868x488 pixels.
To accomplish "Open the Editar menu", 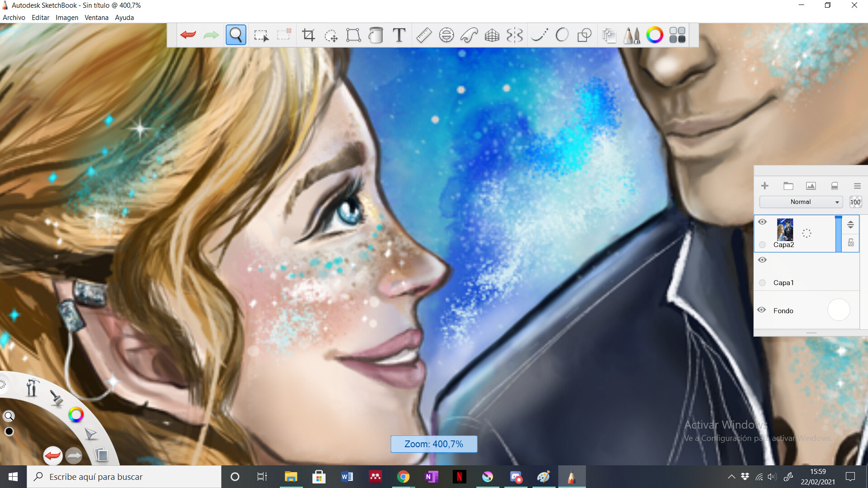I will 40,18.
